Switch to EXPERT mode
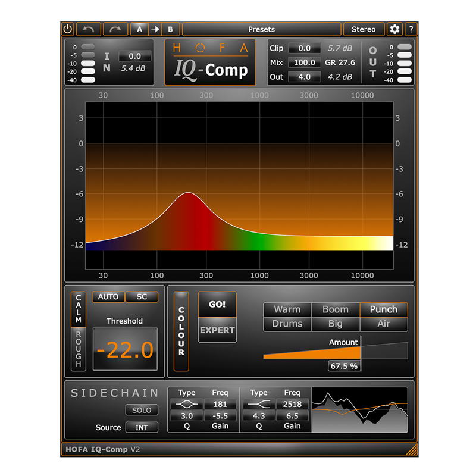This screenshot has height=476, width=476. pos(217,331)
